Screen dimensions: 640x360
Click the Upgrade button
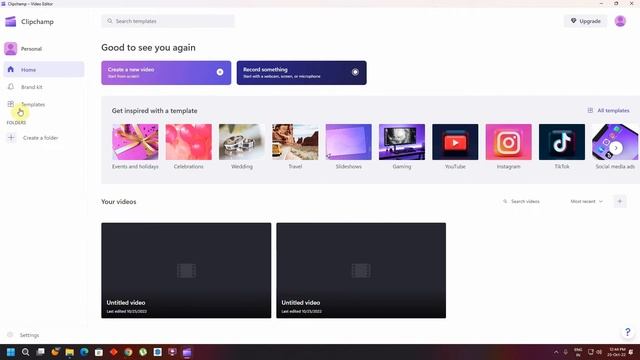[585, 21]
